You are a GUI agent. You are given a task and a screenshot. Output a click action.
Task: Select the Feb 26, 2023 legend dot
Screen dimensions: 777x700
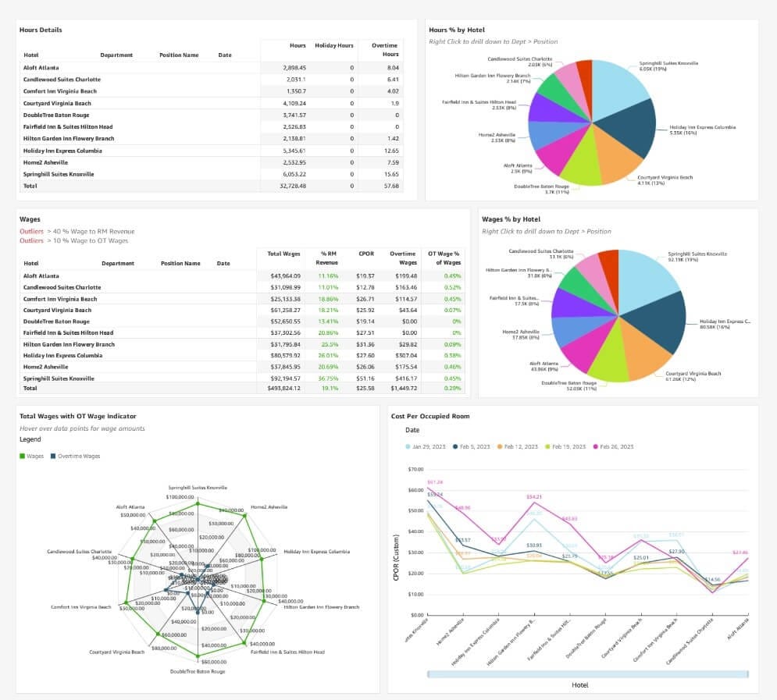pos(596,446)
